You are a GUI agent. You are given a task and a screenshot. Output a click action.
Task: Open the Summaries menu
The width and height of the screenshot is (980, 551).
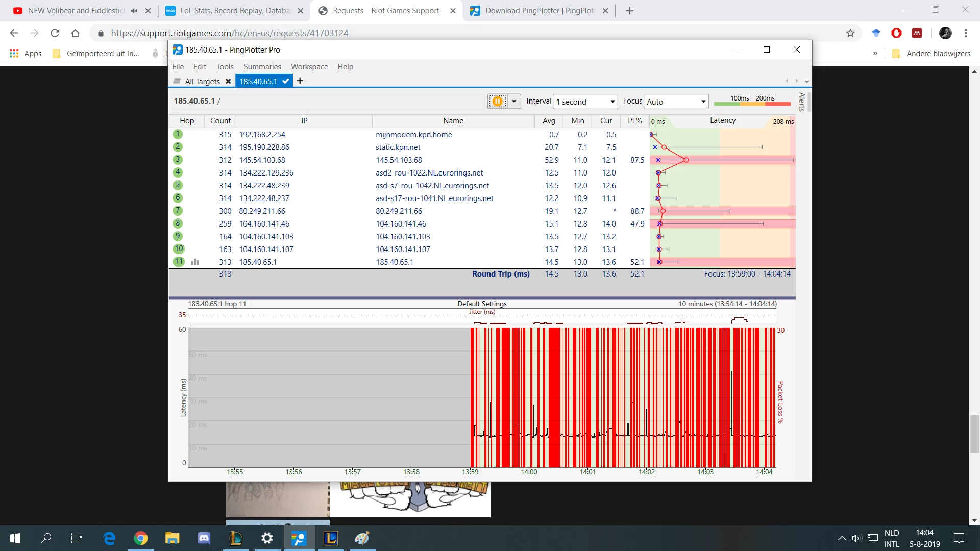[262, 67]
